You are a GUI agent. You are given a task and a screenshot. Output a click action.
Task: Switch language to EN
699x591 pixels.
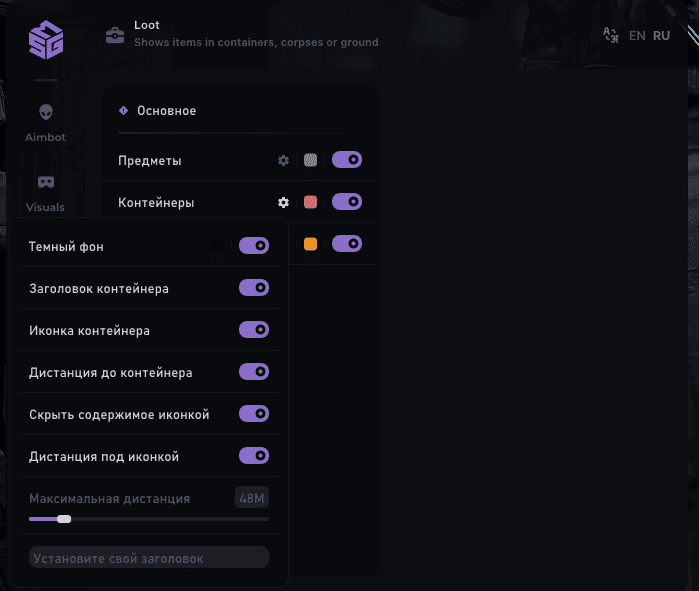point(637,36)
